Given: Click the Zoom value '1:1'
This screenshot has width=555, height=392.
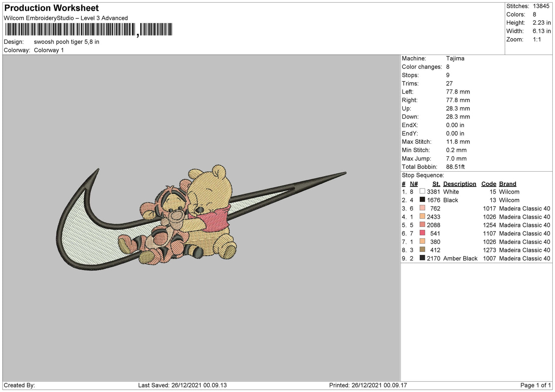Looking at the screenshot, I should pyautogui.click(x=537, y=40).
